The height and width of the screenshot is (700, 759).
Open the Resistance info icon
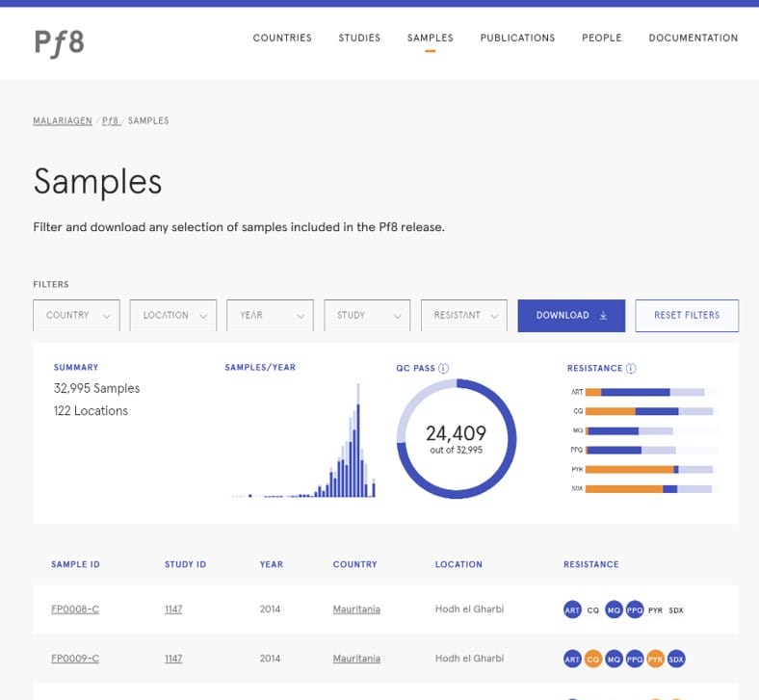point(631,368)
